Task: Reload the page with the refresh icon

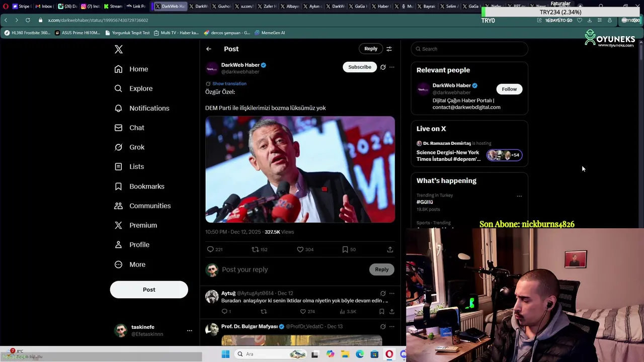Action: click(x=28, y=20)
